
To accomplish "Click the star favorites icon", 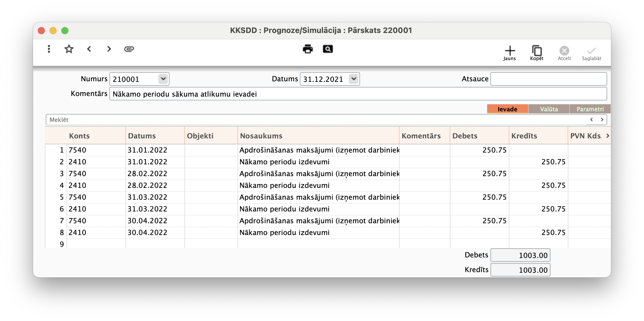I will point(69,49).
